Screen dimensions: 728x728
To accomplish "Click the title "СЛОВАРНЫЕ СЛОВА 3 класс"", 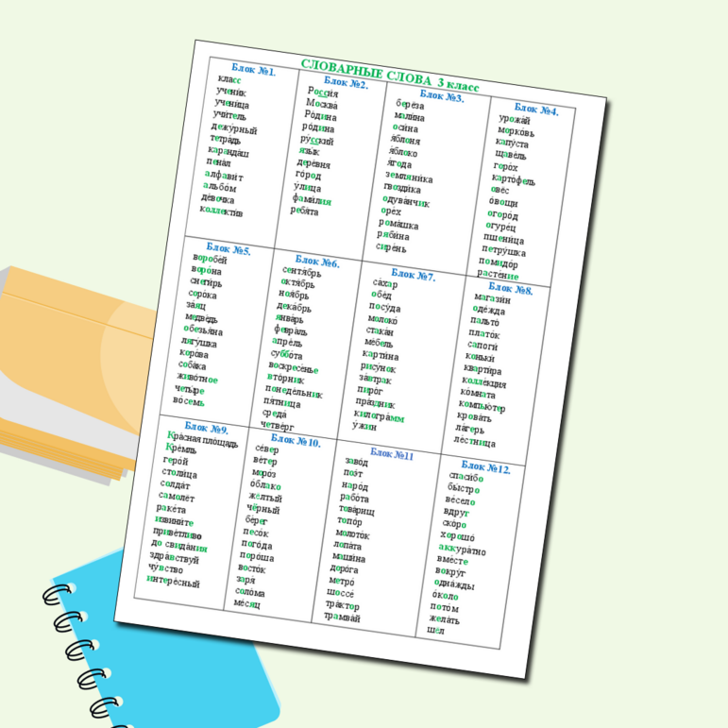I will pyautogui.click(x=390, y=76).
